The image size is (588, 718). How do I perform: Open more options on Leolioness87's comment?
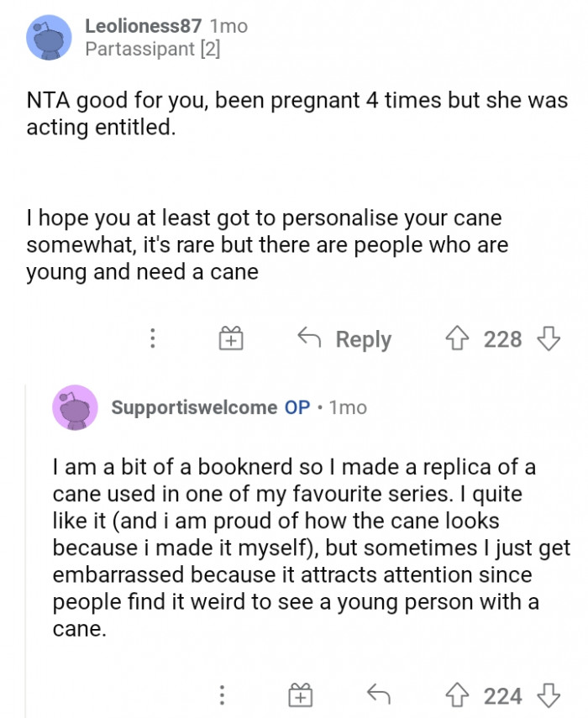coord(152,339)
